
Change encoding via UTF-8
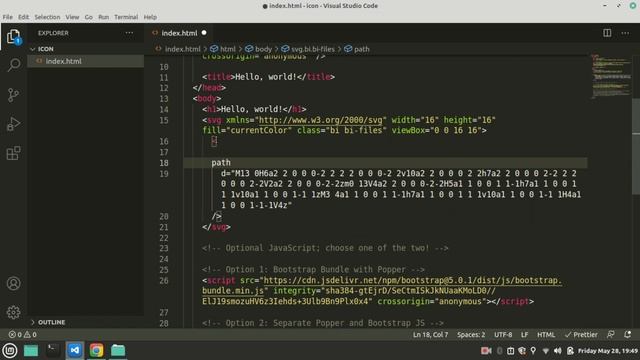pos(503,335)
